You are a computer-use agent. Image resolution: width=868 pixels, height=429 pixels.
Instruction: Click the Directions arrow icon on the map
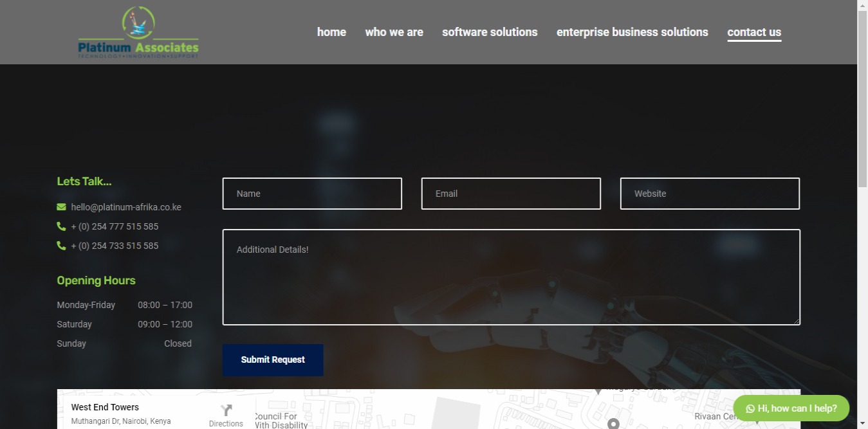pos(226,410)
